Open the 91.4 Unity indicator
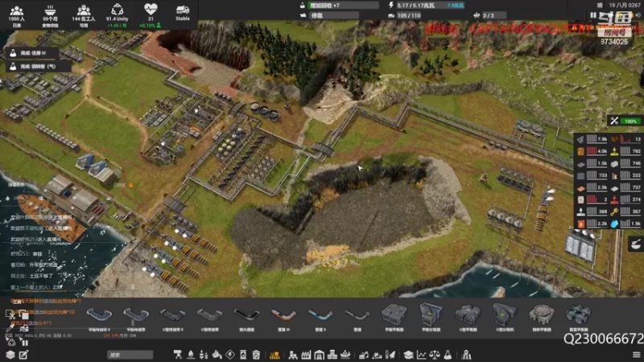Viewport: 644px width, 362px height. tap(117, 16)
